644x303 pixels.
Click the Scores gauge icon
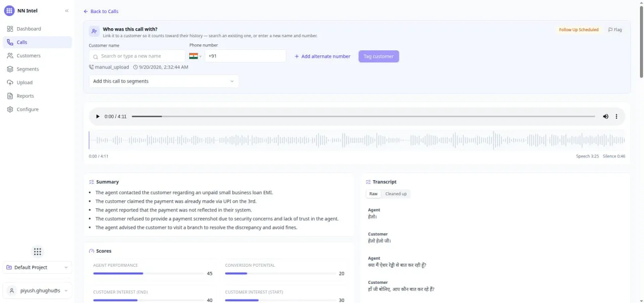(x=92, y=251)
